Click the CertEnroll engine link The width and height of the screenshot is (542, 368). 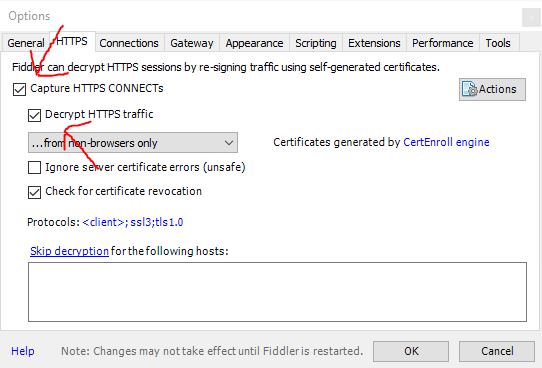pyautogui.click(x=446, y=142)
